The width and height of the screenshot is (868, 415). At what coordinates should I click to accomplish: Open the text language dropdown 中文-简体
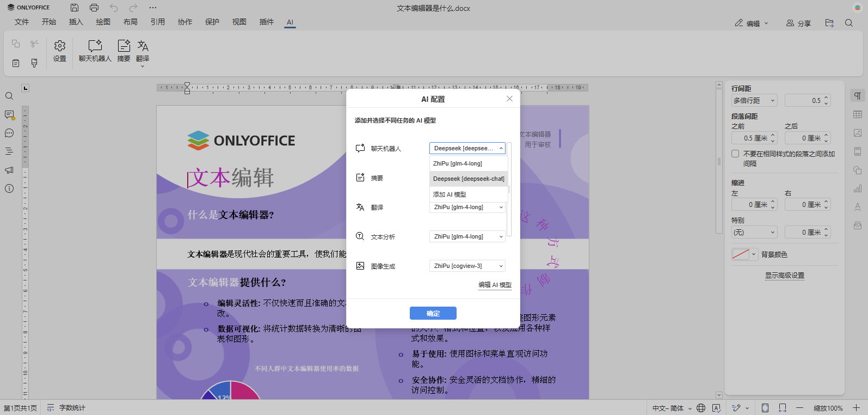tap(672, 408)
